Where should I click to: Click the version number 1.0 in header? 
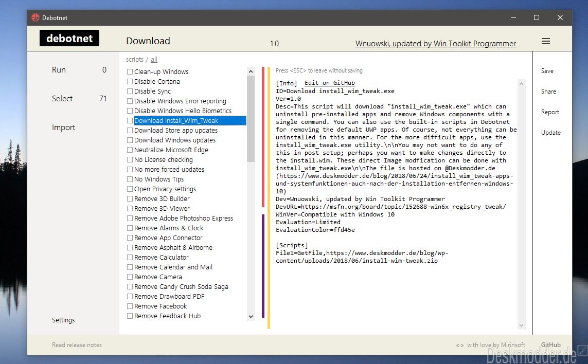point(274,44)
